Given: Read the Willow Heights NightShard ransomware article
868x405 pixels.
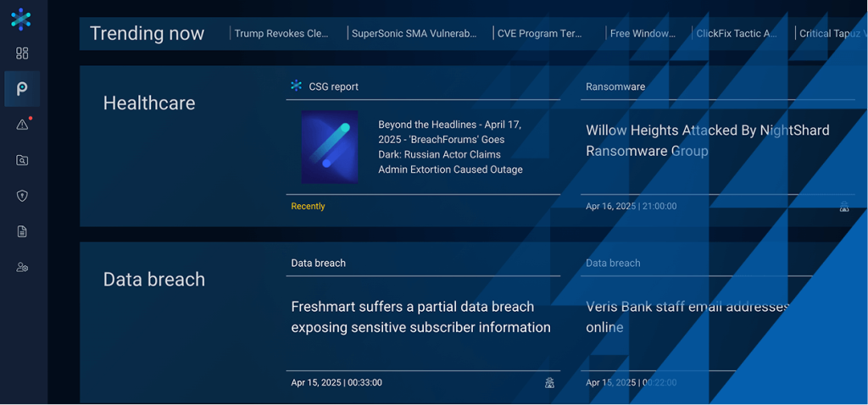Looking at the screenshot, I should (707, 141).
